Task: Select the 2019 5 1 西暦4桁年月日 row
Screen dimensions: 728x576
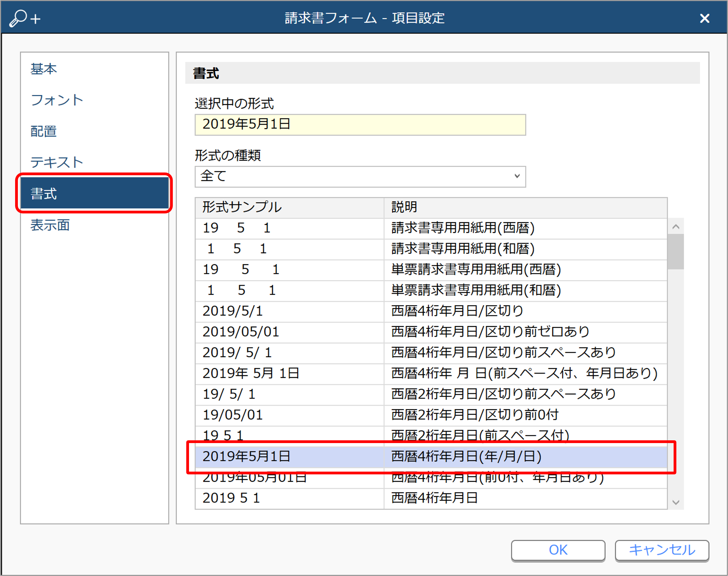Action: pyautogui.click(x=431, y=499)
